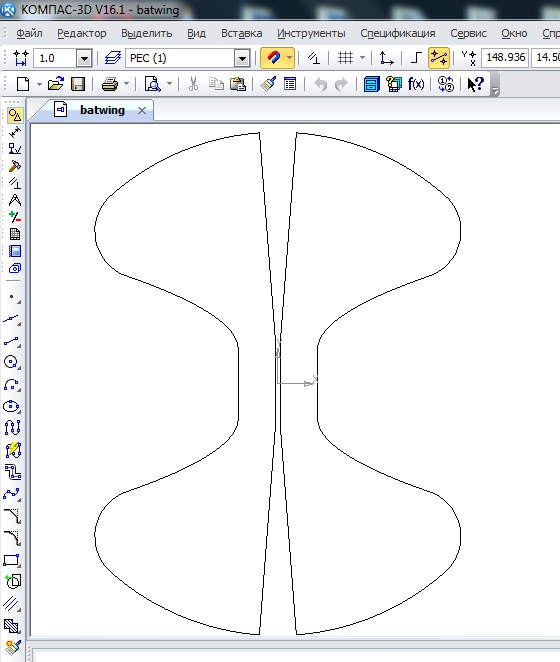Toggle the grid display button
The height and width of the screenshot is (662, 560).
pyautogui.click(x=345, y=58)
